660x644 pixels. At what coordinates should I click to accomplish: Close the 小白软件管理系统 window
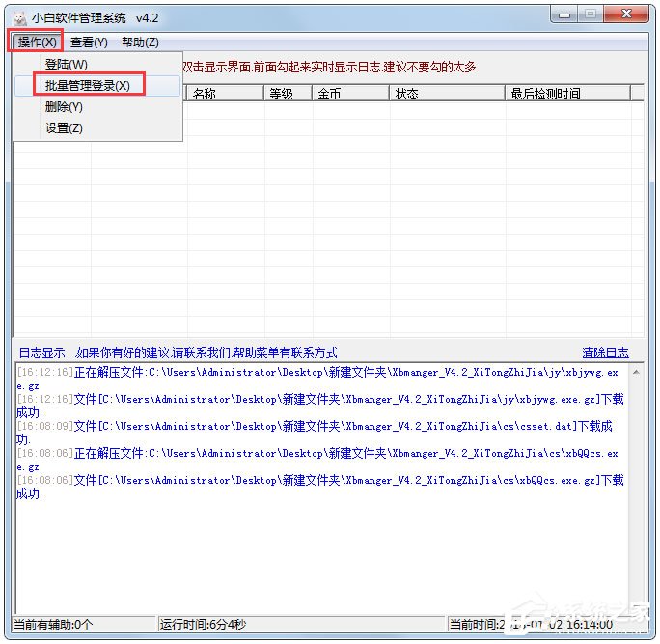click(626, 14)
